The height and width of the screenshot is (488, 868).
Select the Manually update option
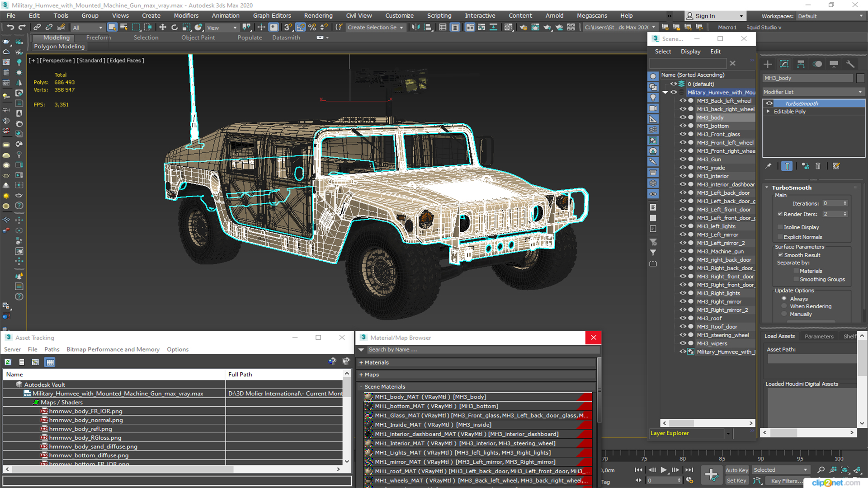point(784,314)
